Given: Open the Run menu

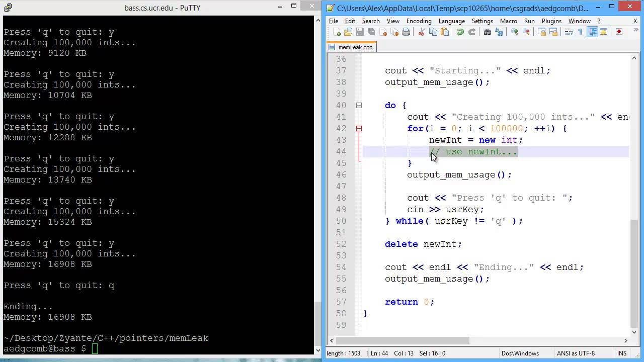Looking at the screenshot, I should click(529, 21).
